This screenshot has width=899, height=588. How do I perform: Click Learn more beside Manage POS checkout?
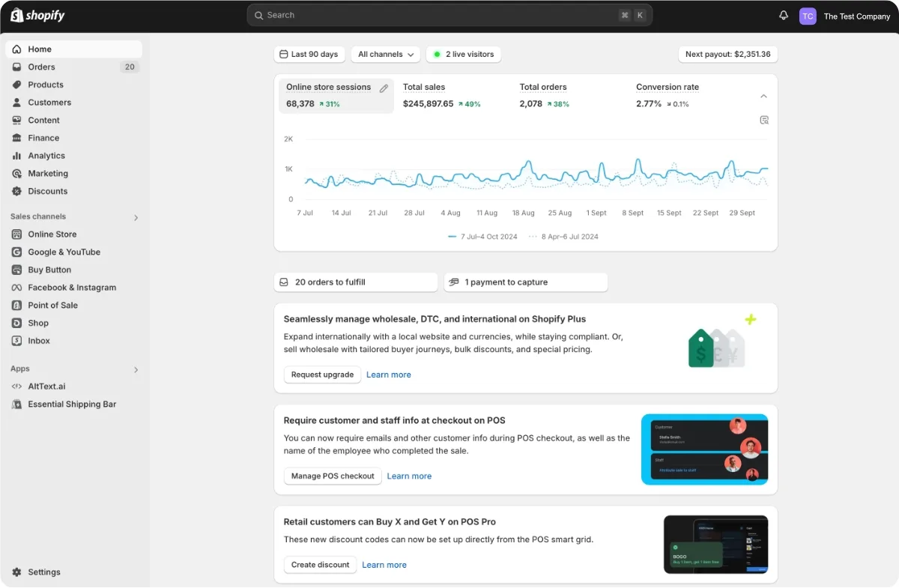coord(409,476)
